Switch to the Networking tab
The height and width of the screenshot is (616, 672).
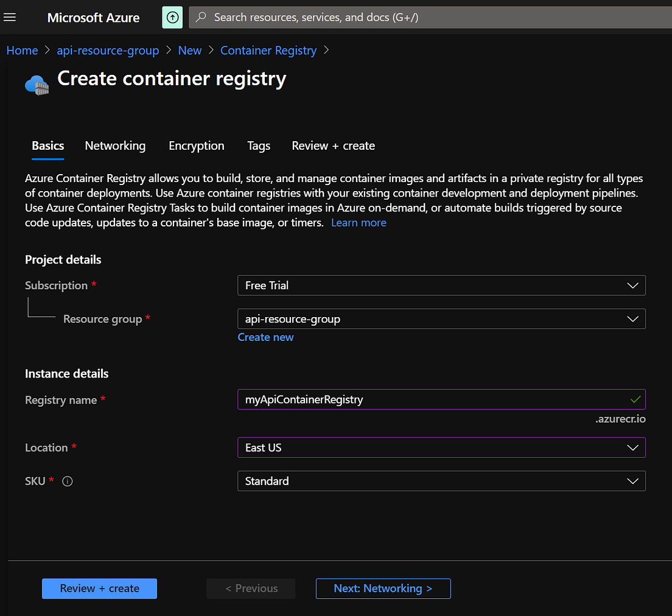coord(115,145)
